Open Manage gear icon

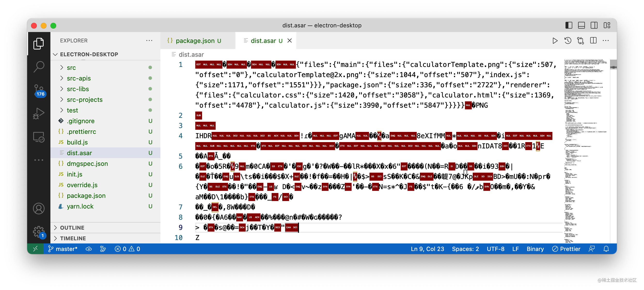pos(39,232)
